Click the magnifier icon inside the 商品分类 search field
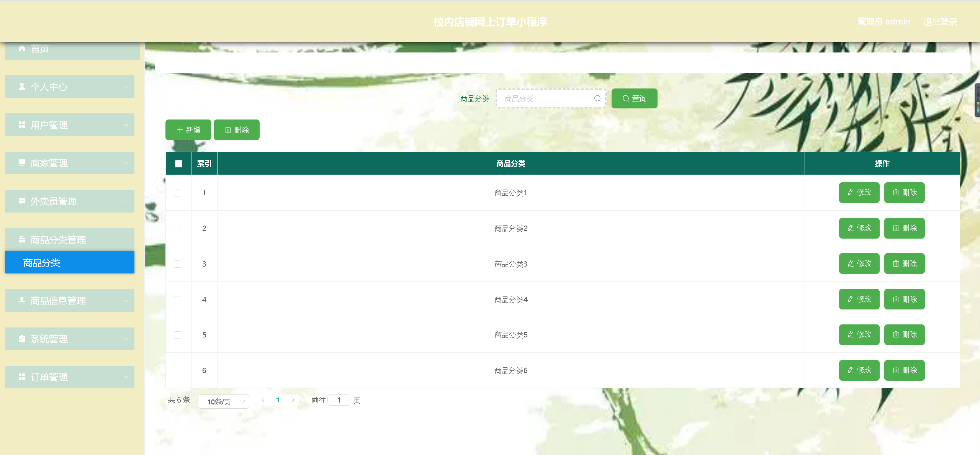The height and width of the screenshot is (455, 980). (597, 98)
